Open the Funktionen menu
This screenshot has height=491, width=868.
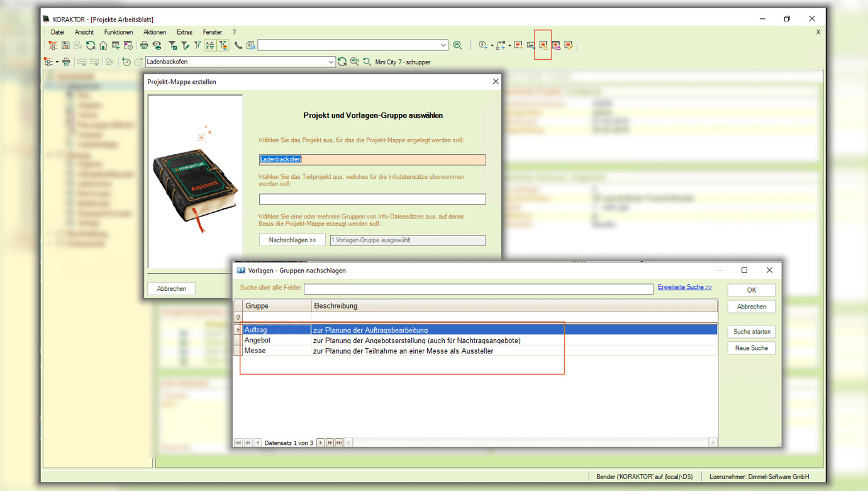point(118,32)
